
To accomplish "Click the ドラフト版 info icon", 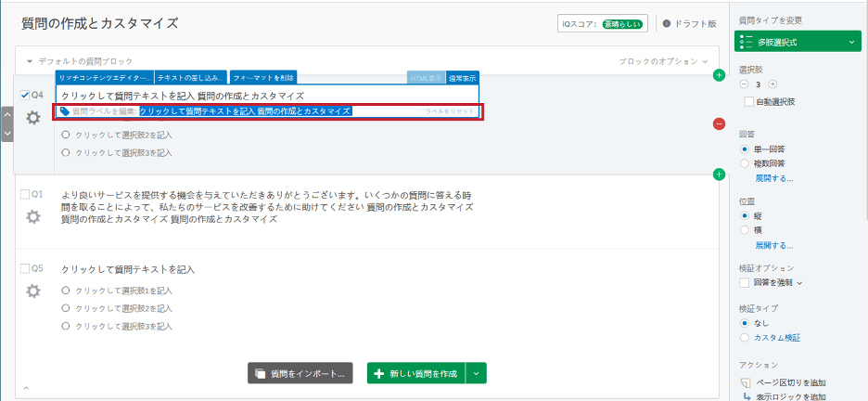I will click(x=667, y=24).
